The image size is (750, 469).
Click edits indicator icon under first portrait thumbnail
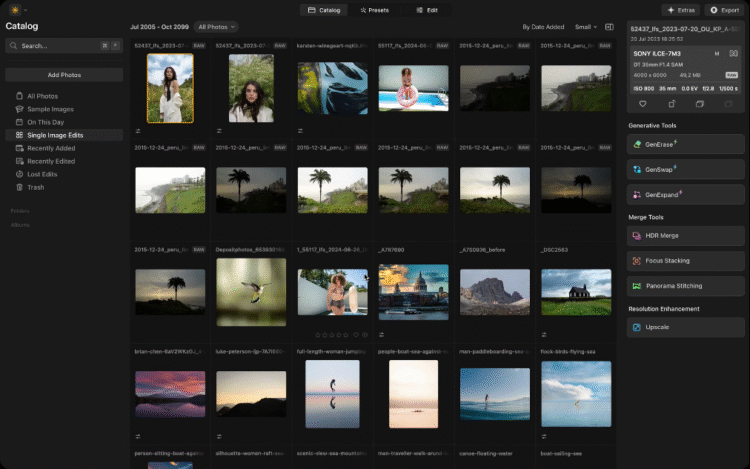coord(138,131)
